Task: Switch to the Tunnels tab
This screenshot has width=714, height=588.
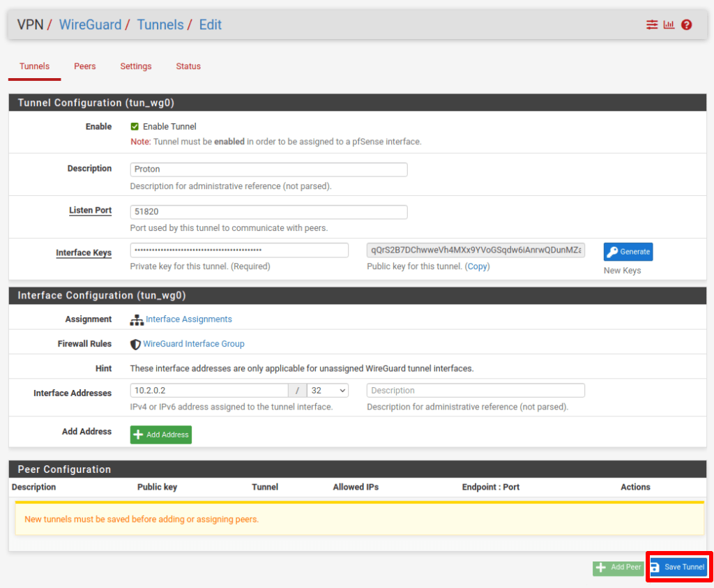Action: pos(35,66)
